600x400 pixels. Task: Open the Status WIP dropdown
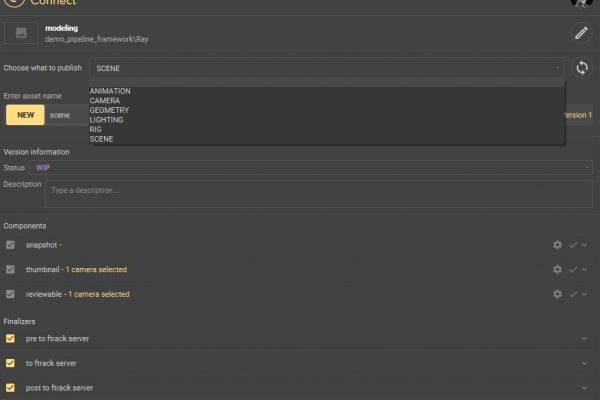tap(310, 167)
